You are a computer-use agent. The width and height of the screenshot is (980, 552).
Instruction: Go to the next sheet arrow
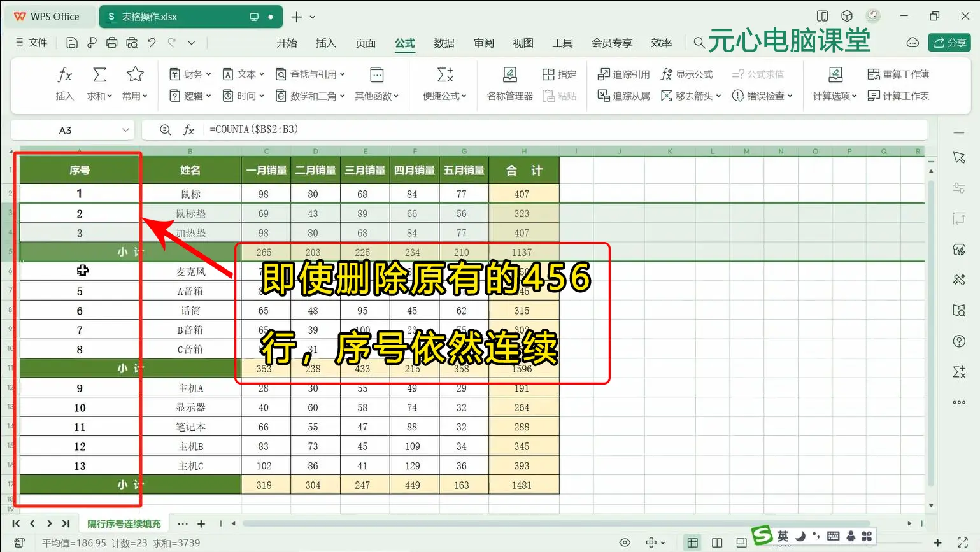point(49,523)
